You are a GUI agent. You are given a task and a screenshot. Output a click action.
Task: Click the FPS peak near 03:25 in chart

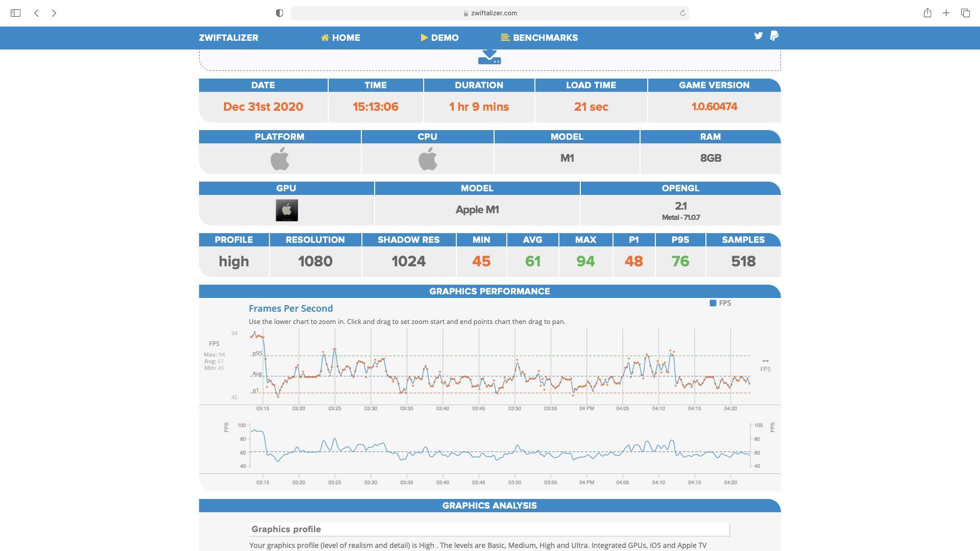[x=334, y=349]
